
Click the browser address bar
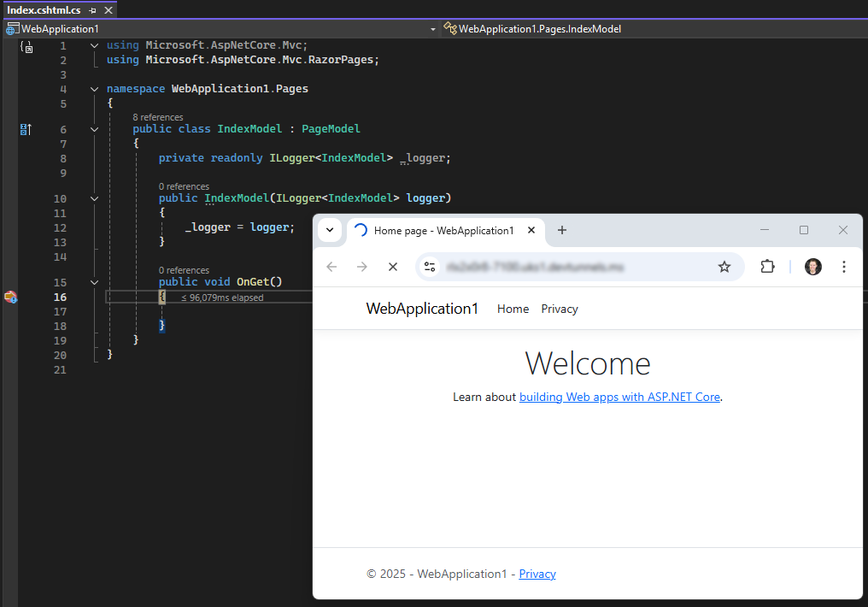(x=572, y=267)
